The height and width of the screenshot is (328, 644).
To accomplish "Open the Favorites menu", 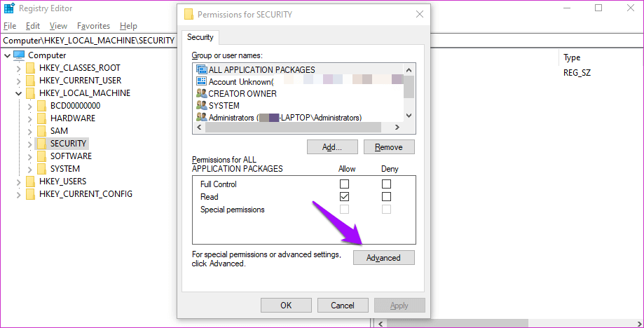I will [93, 26].
